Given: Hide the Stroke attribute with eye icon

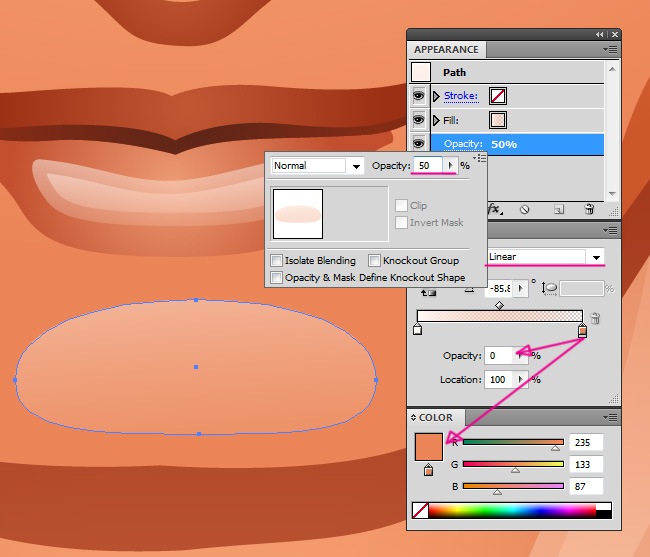Looking at the screenshot, I should [x=419, y=96].
